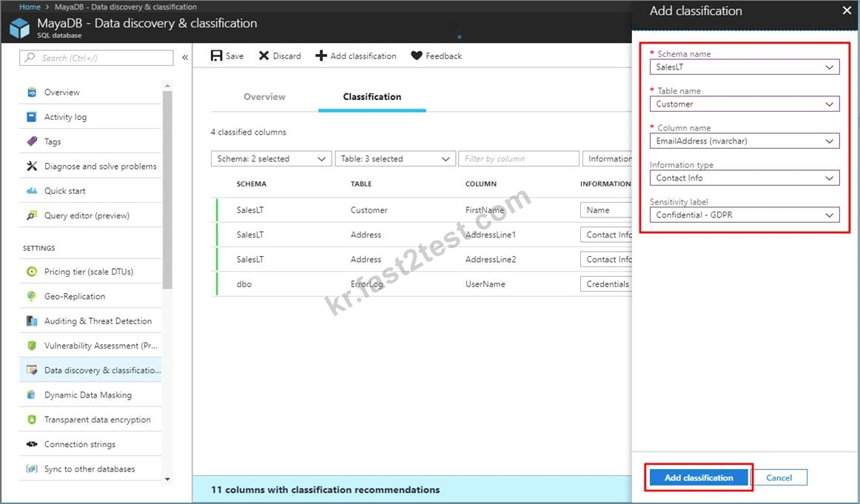Screen dimensions: 860x504
Task: Collapse the sidebar with double chevron
Action: pyautogui.click(x=185, y=58)
